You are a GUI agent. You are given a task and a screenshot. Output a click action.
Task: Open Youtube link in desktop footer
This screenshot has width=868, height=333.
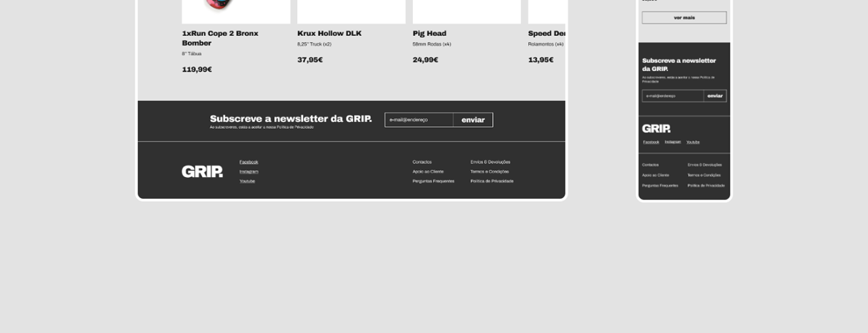click(248, 181)
